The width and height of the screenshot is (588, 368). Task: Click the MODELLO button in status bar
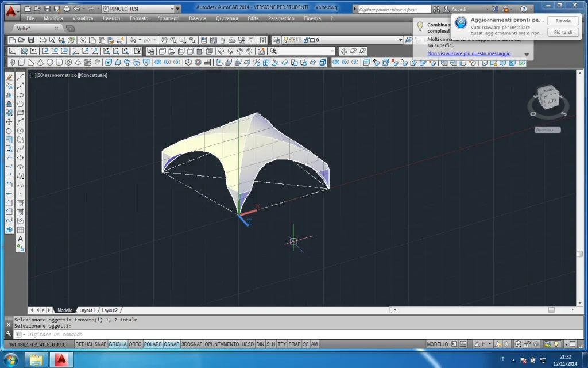tap(437, 344)
